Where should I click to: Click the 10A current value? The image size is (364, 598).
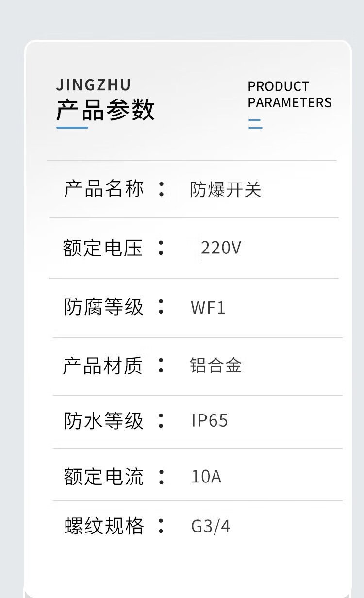point(206,477)
